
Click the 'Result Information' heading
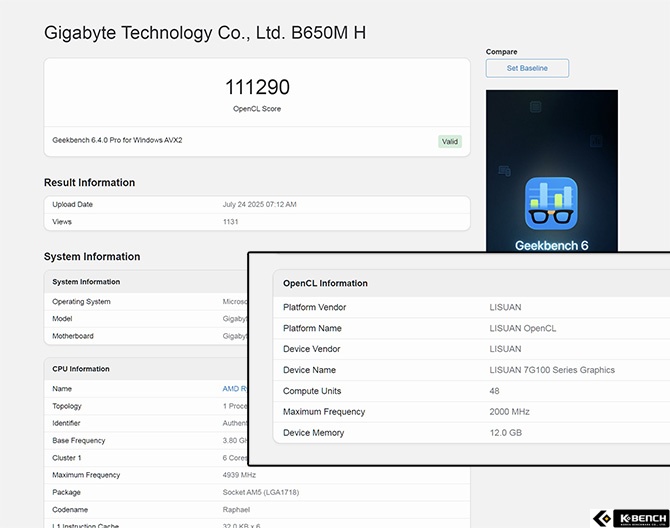coord(89,182)
